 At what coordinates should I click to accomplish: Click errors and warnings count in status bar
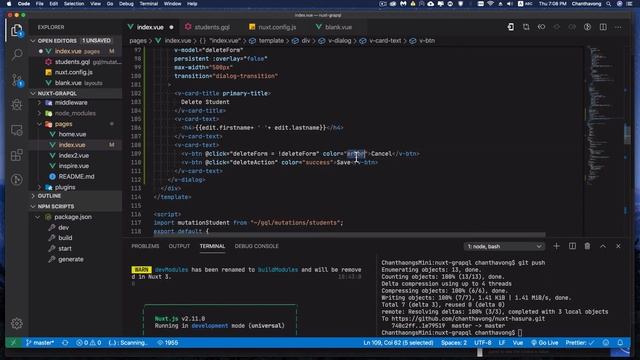[x=89, y=343]
